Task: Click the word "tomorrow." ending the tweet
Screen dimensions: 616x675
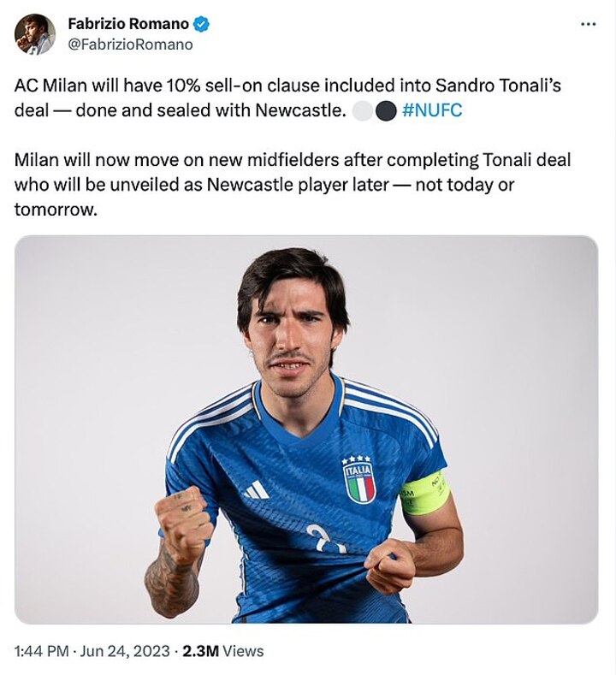Action: (x=56, y=210)
